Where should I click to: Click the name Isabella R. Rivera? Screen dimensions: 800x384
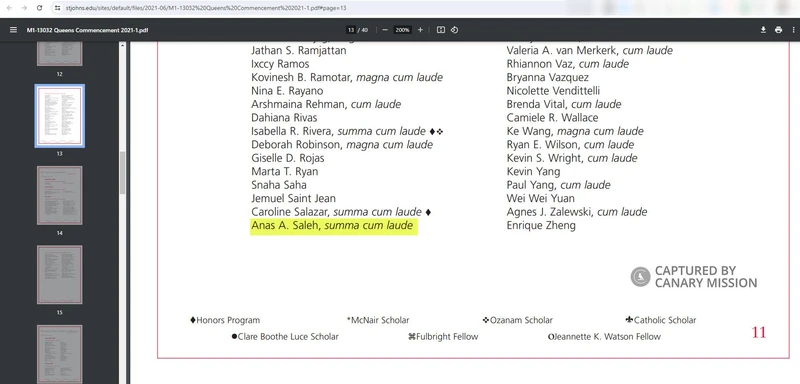tap(292, 132)
